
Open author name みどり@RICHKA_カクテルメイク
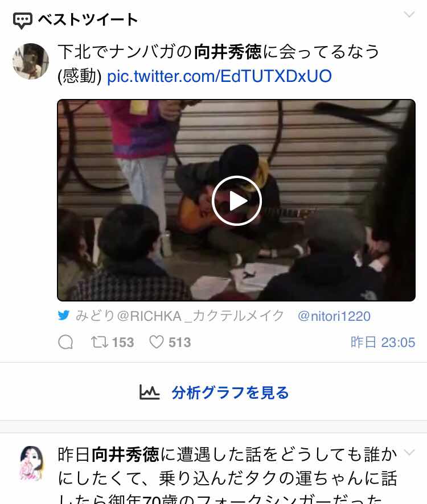pos(180,316)
